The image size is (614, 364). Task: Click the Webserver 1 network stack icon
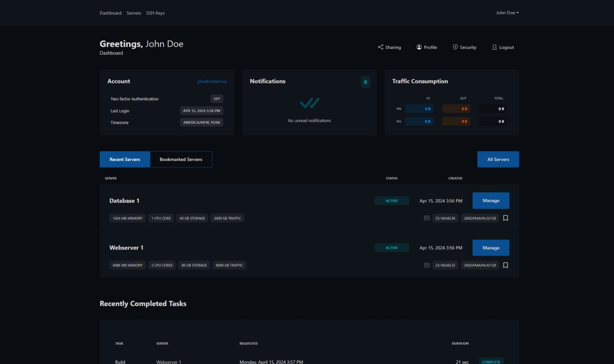[x=427, y=265]
